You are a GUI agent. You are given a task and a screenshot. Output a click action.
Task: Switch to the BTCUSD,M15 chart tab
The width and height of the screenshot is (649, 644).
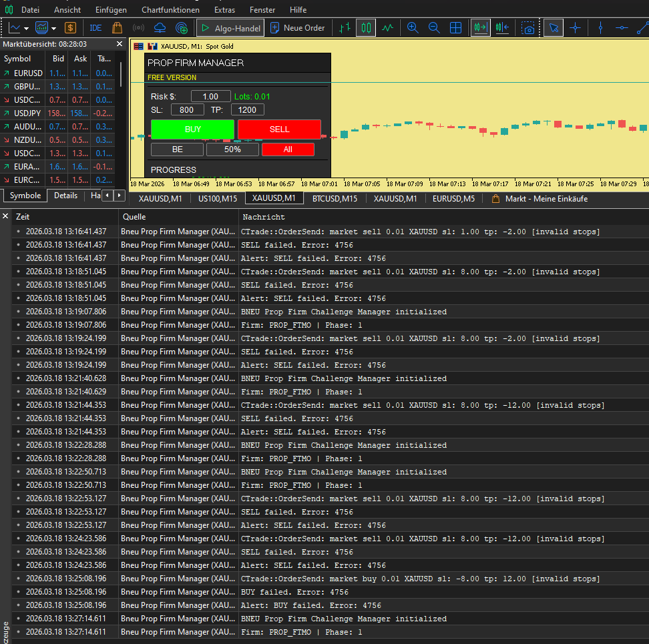coord(335,198)
